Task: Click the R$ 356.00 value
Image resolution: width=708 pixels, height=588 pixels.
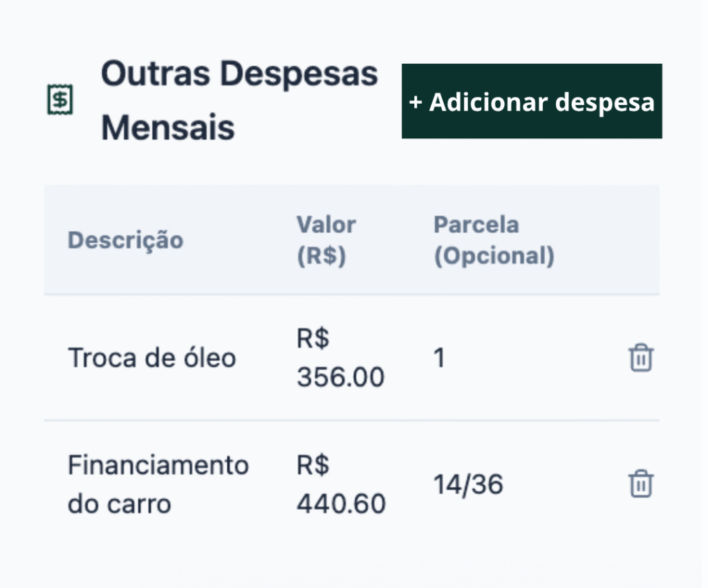Action: coord(340,358)
